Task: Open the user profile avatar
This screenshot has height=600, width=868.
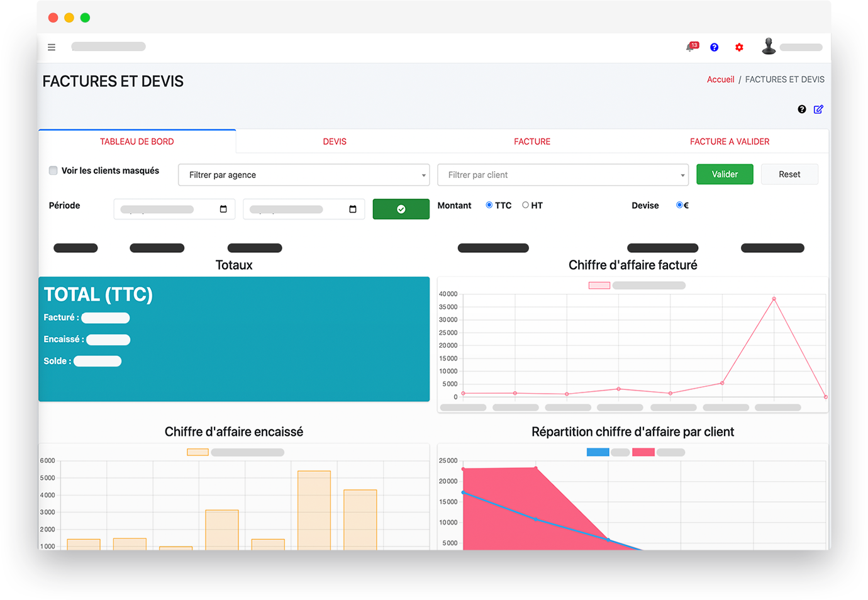Action: click(769, 46)
